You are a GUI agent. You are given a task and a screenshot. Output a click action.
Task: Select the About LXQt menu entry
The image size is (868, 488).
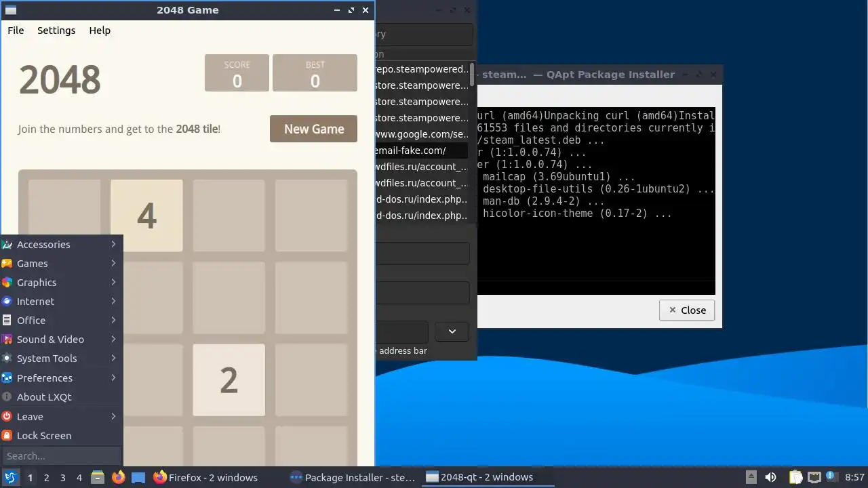pos(61,397)
